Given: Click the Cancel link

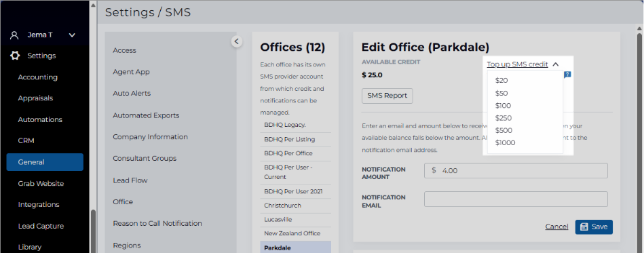Looking at the screenshot, I should [x=556, y=227].
